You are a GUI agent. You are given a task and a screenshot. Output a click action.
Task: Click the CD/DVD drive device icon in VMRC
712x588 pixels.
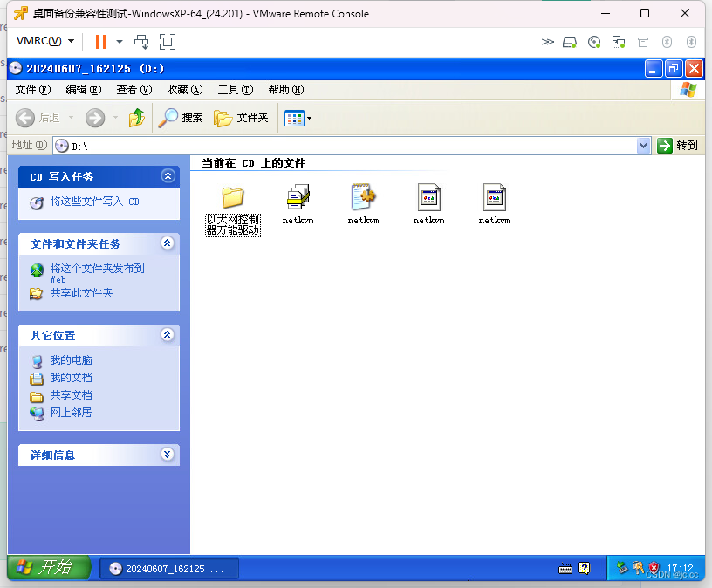[x=594, y=42]
